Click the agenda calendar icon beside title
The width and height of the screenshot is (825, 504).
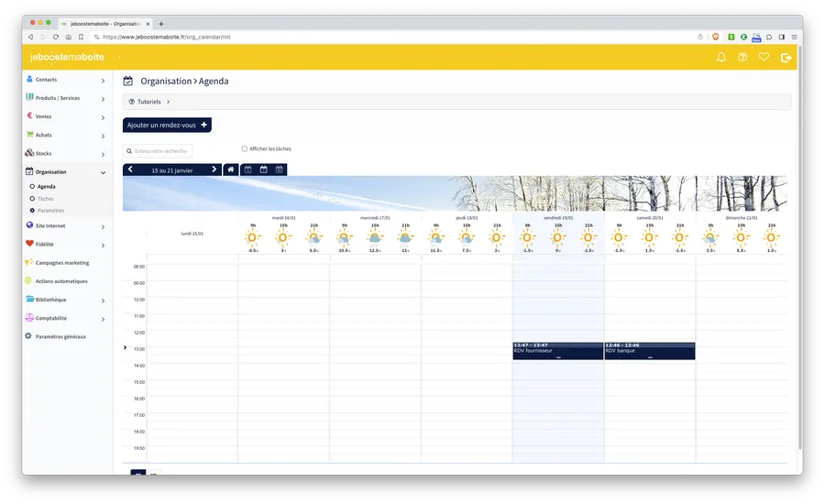pyautogui.click(x=127, y=81)
